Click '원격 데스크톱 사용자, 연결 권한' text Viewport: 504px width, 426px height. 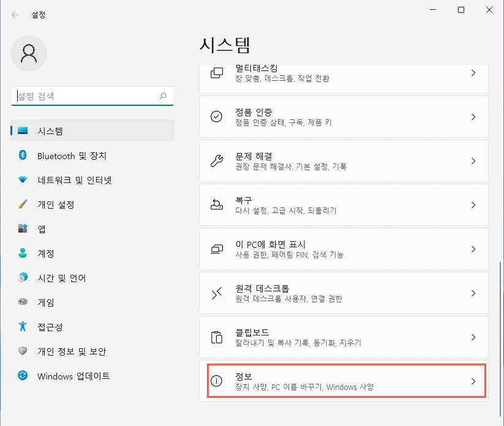coord(288,299)
